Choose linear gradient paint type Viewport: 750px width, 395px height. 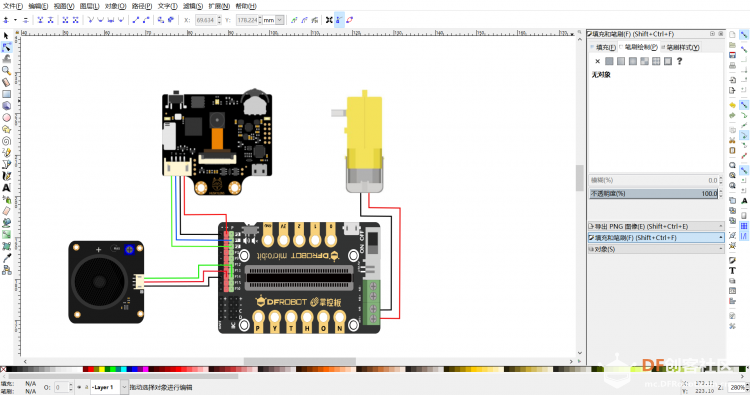[x=621, y=61]
